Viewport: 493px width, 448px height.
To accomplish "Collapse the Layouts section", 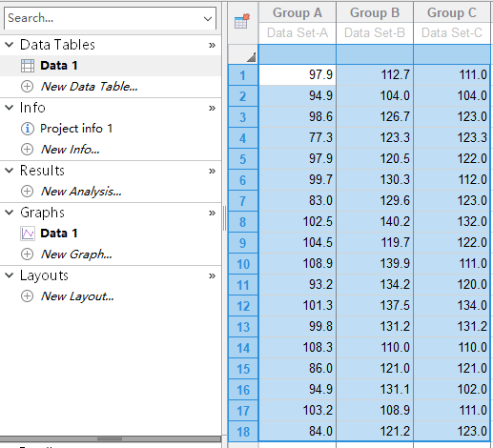I will pos(10,275).
